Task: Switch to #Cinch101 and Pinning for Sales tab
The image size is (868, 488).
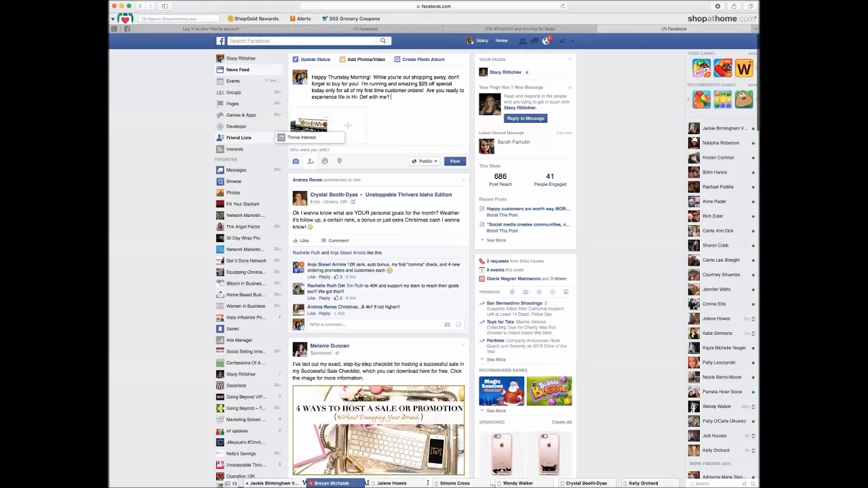Action: point(520,29)
